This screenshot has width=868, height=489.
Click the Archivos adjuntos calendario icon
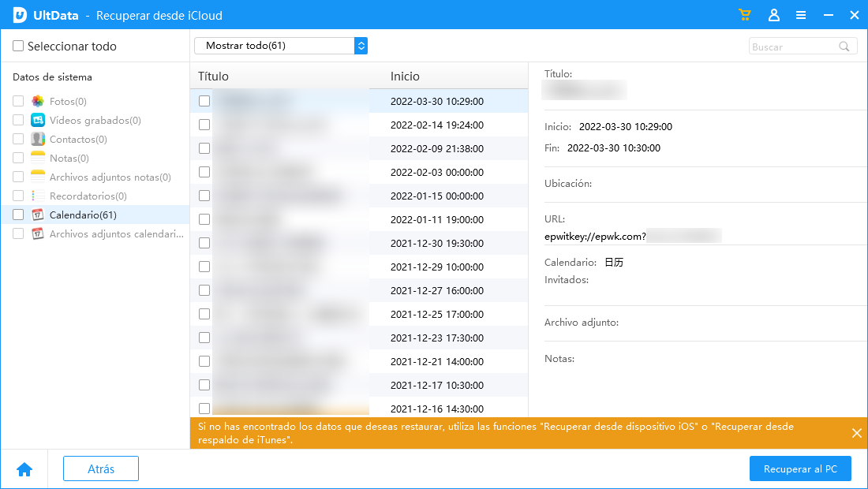click(38, 233)
